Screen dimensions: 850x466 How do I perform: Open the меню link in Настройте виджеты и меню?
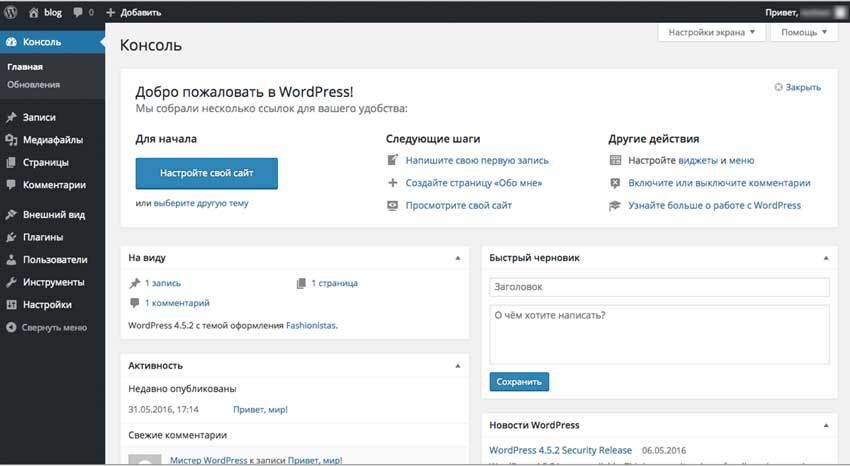[x=741, y=160]
